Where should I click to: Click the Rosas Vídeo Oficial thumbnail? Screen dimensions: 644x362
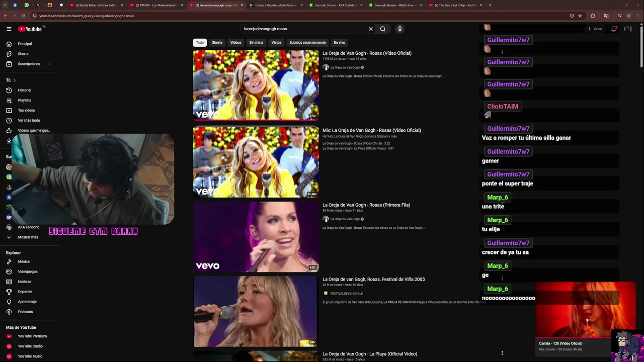(256, 85)
